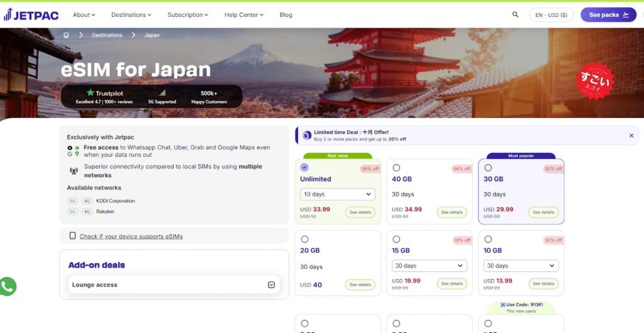
Task: Open the EN - USD ($) language selector
Action: [x=552, y=14]
